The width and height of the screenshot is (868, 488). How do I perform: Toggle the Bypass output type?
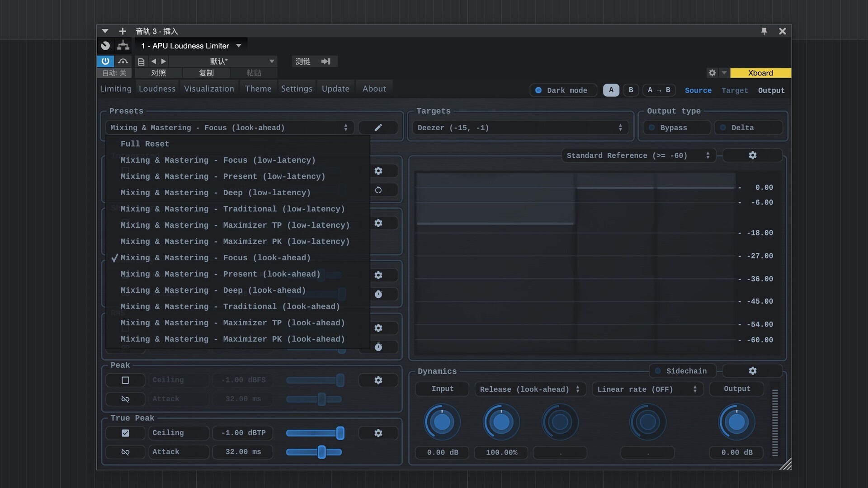(677, 128)
